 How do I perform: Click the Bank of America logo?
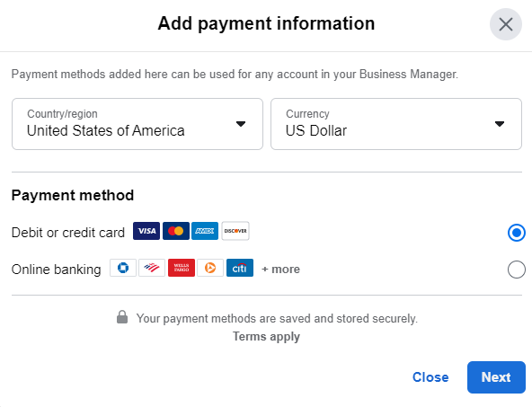click(x=152, y=268)
